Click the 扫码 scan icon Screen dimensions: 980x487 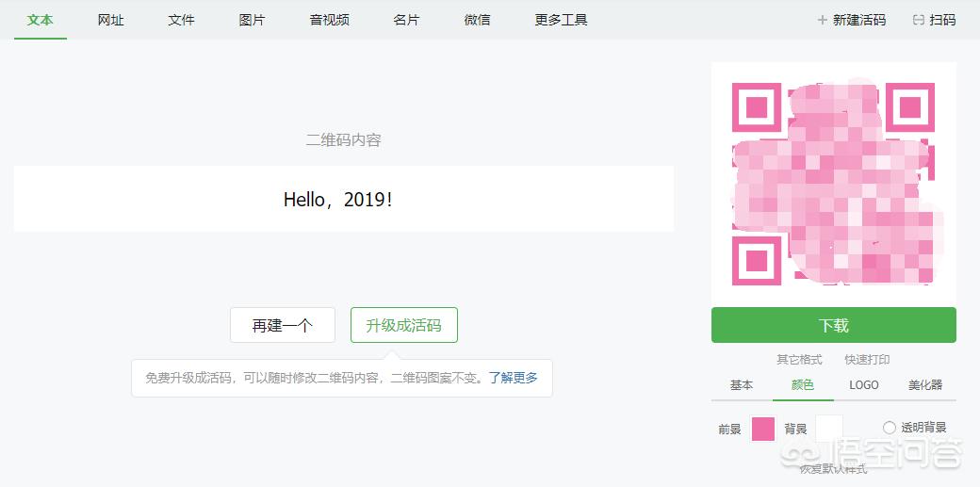pos(919,20)
